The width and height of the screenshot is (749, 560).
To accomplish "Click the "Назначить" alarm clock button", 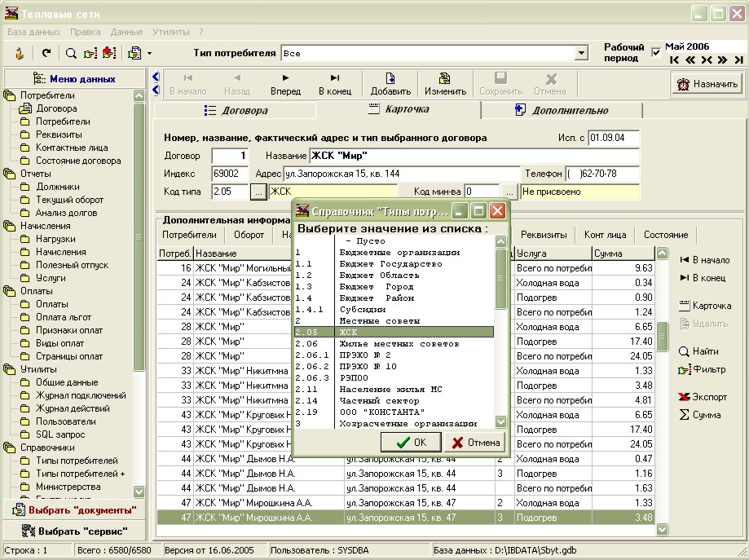I will coord(707,84).
